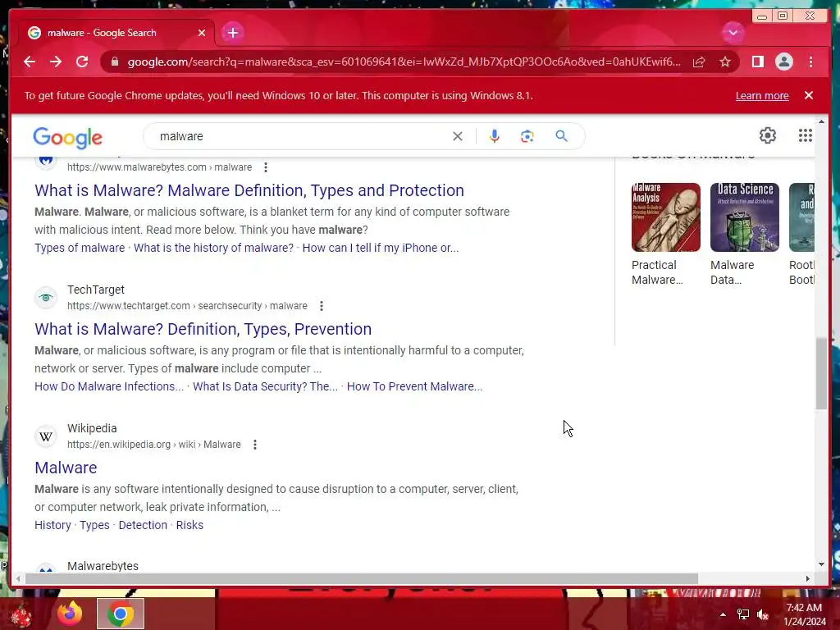This screenshot has height=630, width=840.
Task: Click the TechTarget site name text
Action: pyautogui.click(x=95, y=290)
